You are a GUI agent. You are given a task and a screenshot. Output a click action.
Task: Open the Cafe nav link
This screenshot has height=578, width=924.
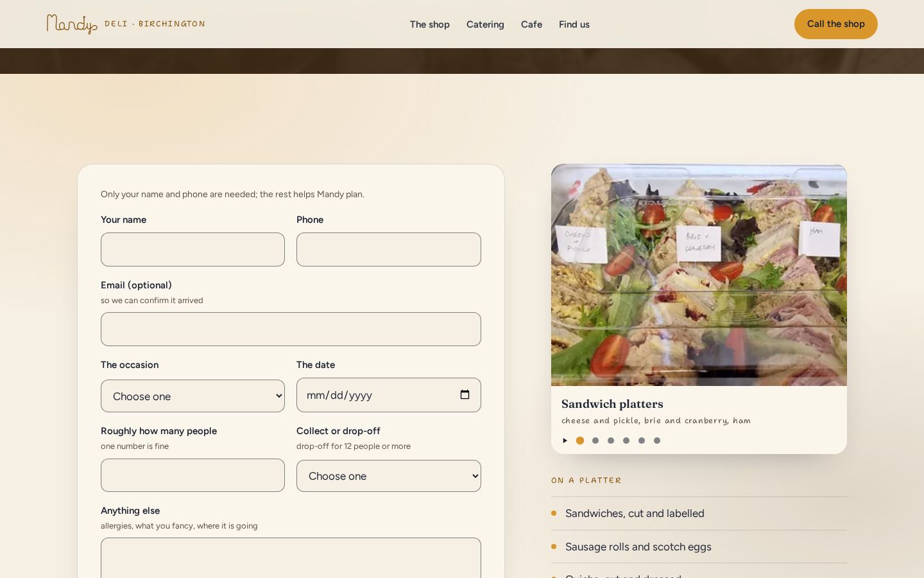tap(531, 24)
